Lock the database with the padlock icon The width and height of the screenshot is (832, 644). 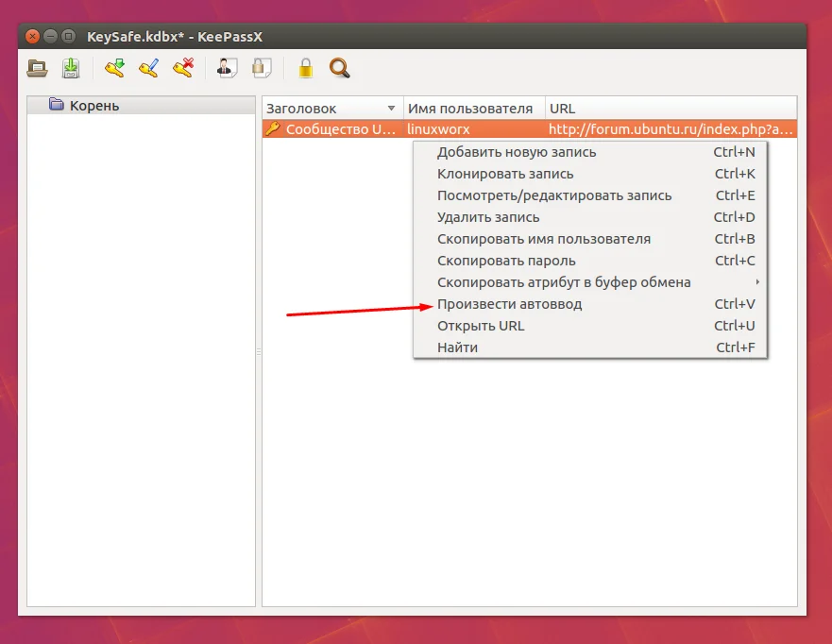(x=305, y=68)
